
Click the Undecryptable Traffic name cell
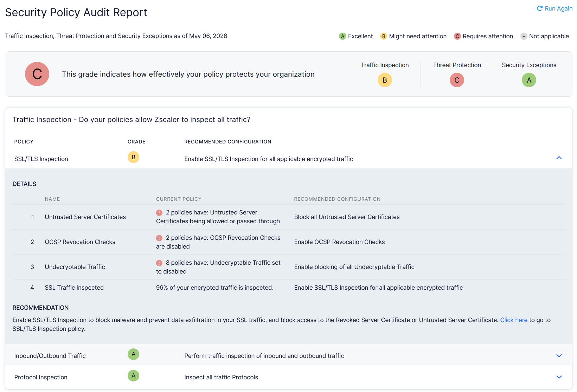(x=75, y=267)
